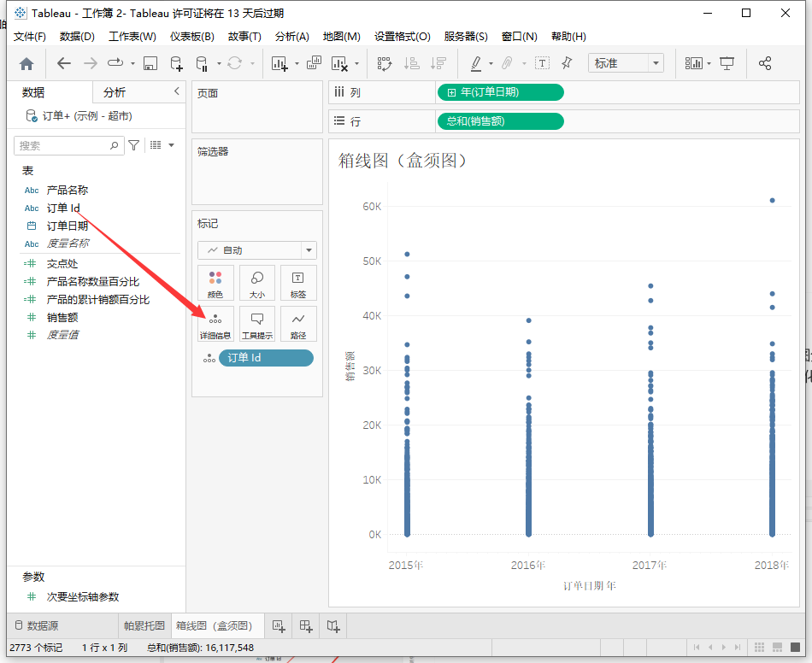Open the 帮助(H) menu
This screenshot has height=663, width=812.
click(x=568, y=36)
